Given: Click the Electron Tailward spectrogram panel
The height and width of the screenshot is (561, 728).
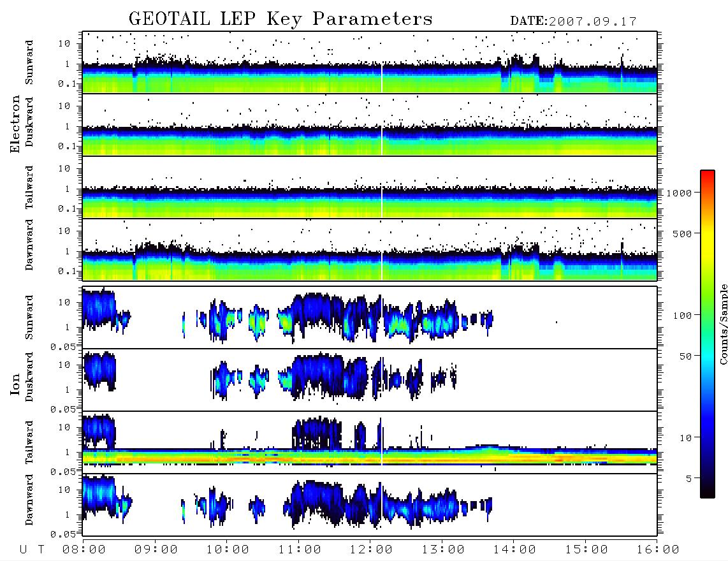Looking at the screenshot, I should [x=370, y=187].
